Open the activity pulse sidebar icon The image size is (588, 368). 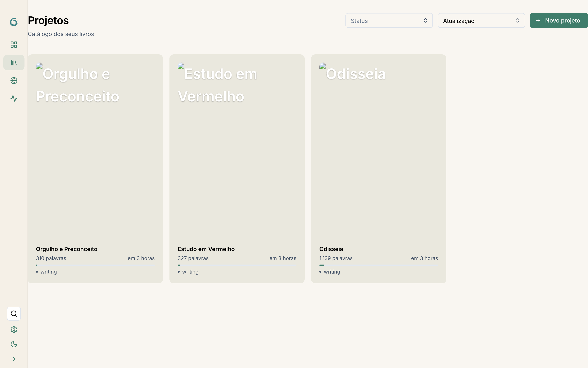click(x=14, y=99)
